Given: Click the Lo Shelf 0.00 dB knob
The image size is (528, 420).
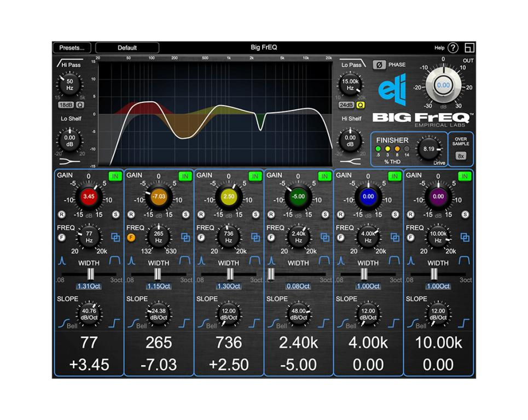Looking at the screenshot, I should (x=69, y=141).
